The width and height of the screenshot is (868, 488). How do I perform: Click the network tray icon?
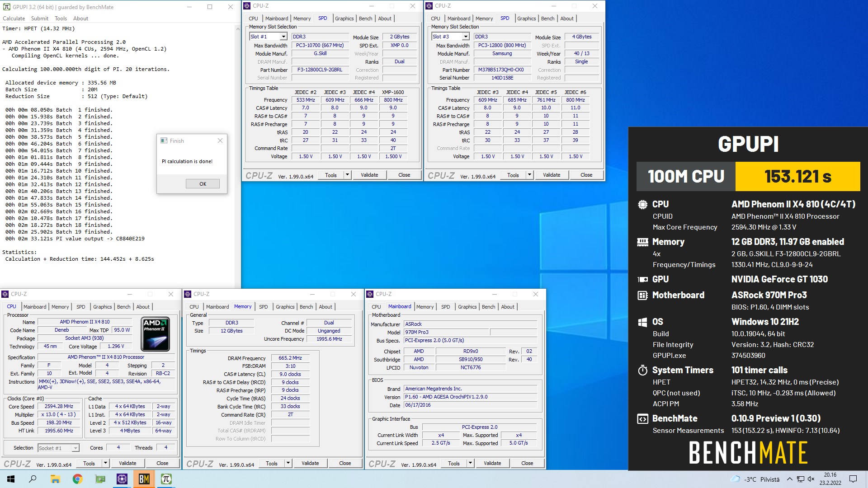(800, 479)
